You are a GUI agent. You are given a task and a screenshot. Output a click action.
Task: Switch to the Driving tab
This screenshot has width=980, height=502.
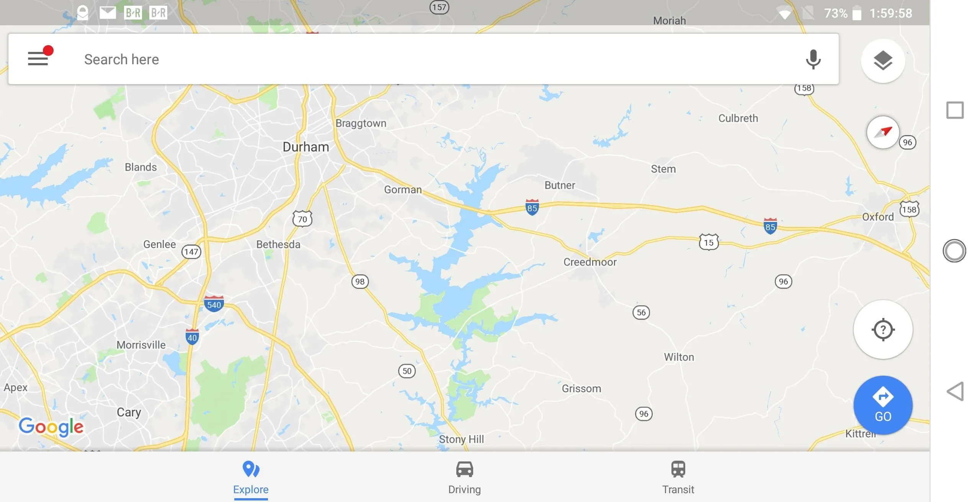tap(464, 478)
